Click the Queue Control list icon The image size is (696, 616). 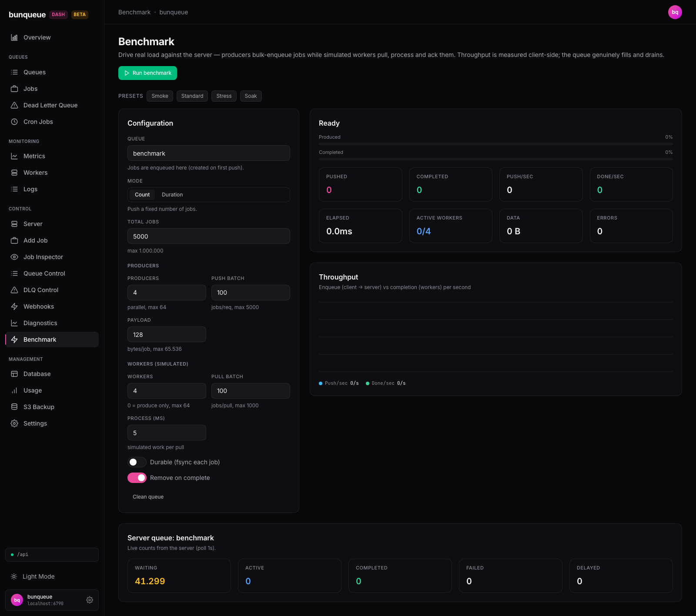[x=14, y=273]
